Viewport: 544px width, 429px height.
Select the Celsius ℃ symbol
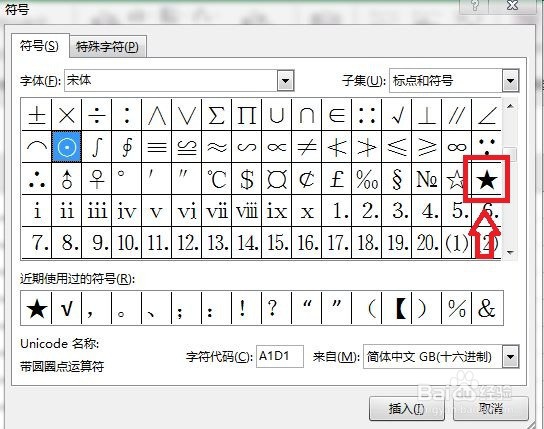pyautogui.click(x=216, y=179)
